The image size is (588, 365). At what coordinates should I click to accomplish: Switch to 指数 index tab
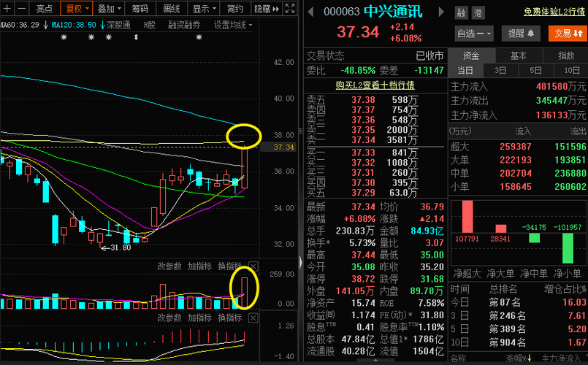click(x=566, y=55)
